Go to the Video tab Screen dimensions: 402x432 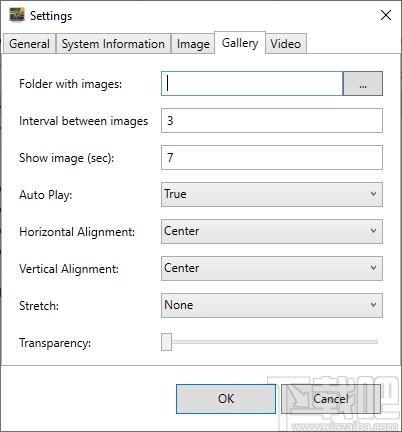[286, 44]
